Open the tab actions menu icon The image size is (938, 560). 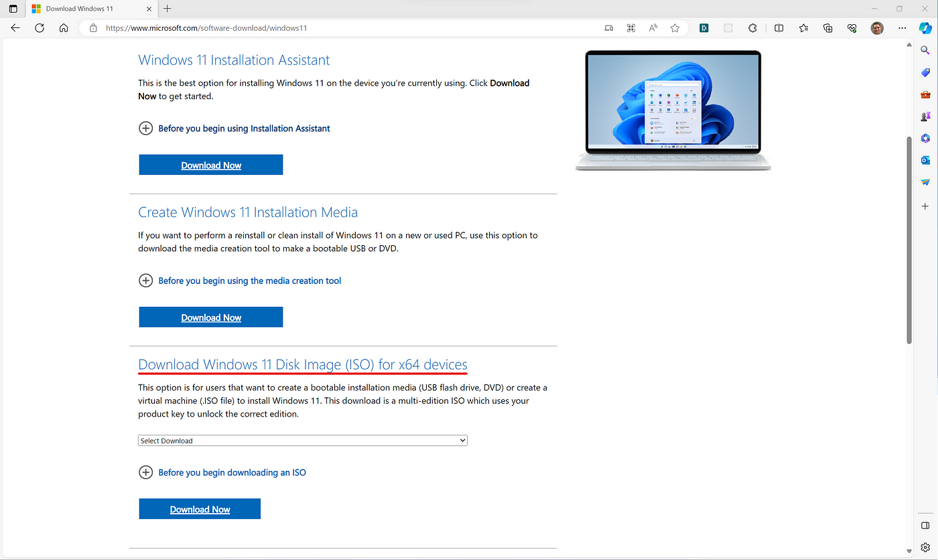coord(13,9)
